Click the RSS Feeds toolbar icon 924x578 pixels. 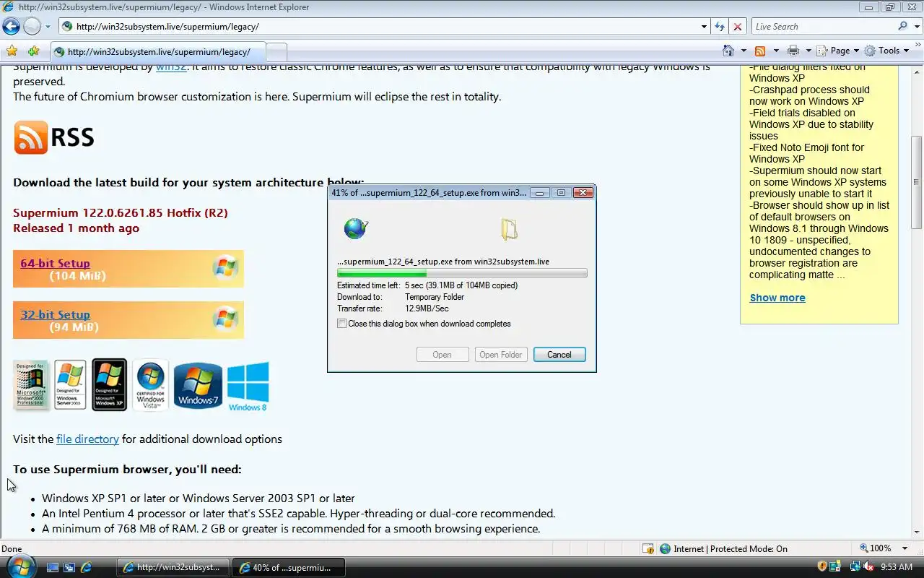(760, 51)
